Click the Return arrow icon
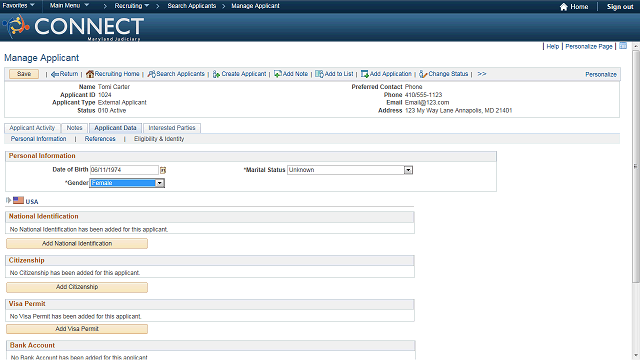 click(55, 74)
